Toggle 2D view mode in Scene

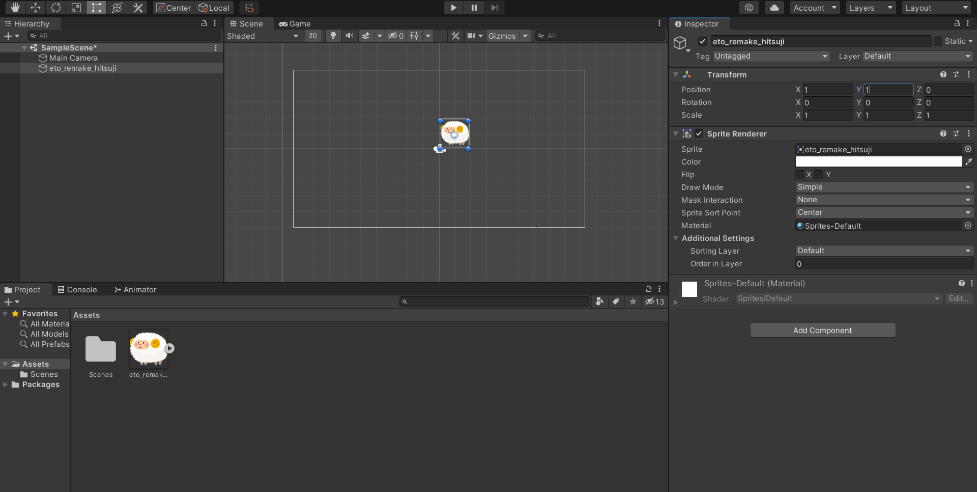313,36
